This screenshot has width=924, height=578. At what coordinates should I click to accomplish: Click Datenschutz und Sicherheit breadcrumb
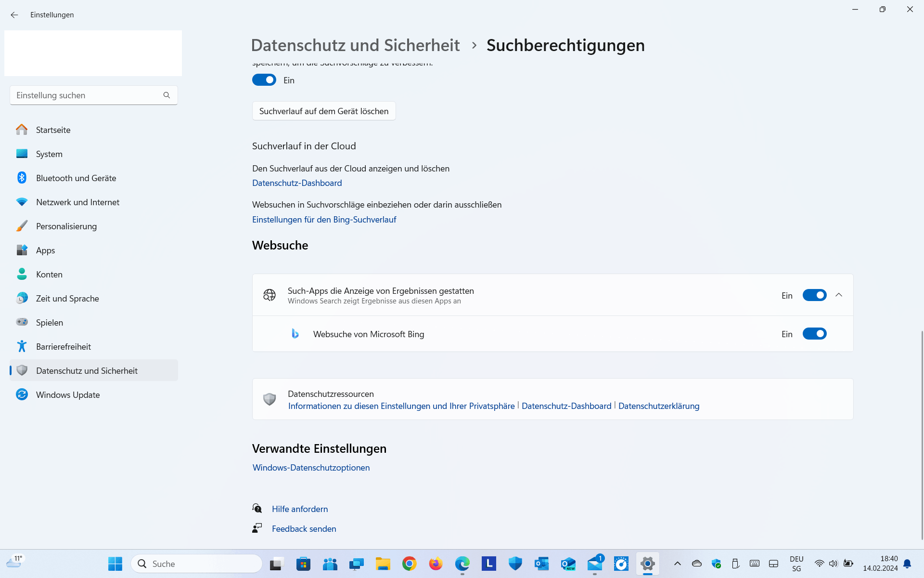(355, 45)
